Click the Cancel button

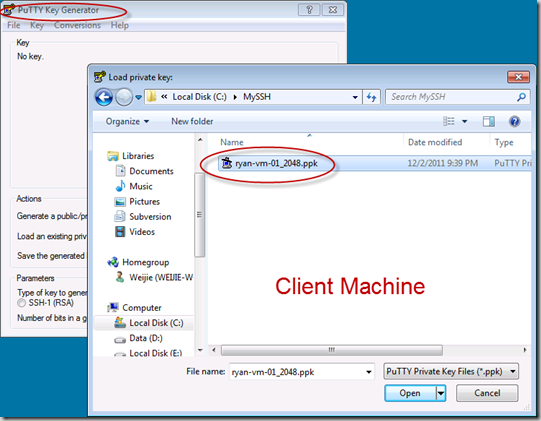coord(487,393)
